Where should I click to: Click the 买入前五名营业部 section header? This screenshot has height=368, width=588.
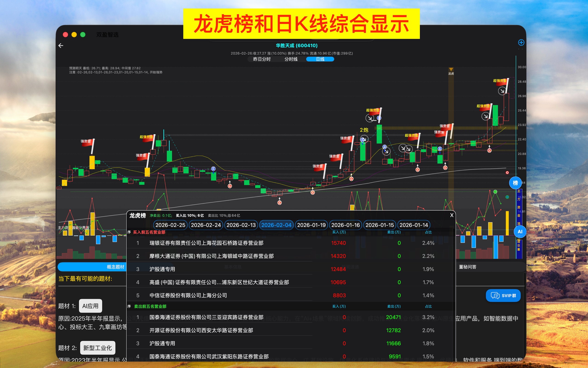[149, 232]
